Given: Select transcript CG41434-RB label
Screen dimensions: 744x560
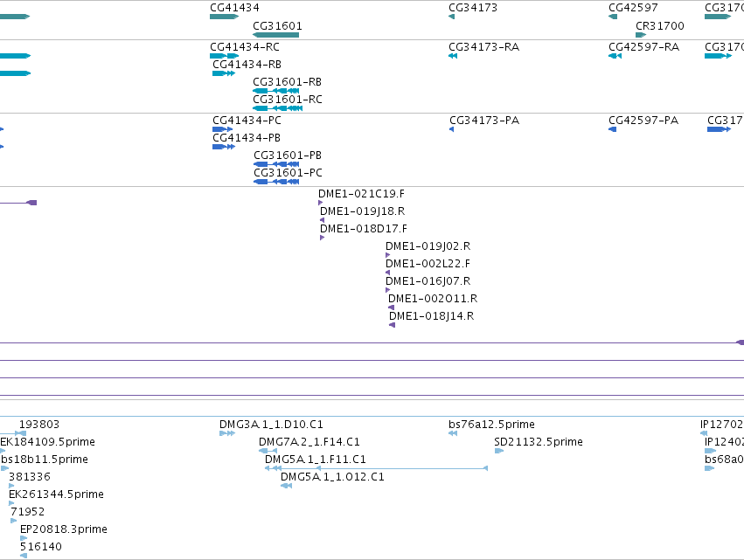Looking at the screenshot, I should coord(247,65).
